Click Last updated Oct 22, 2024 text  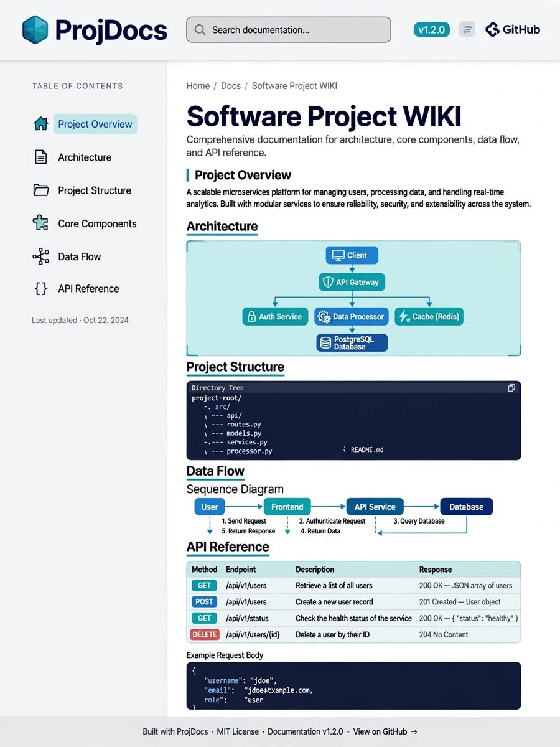80,321
